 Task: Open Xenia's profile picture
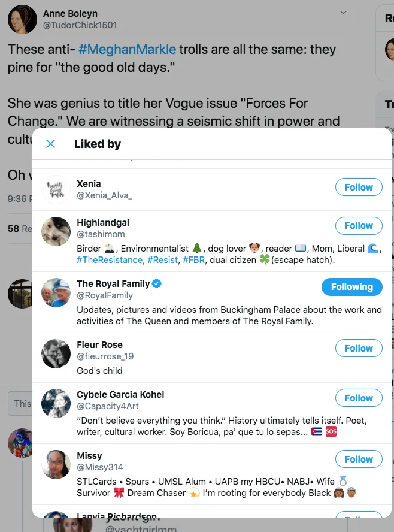[56, 190]
